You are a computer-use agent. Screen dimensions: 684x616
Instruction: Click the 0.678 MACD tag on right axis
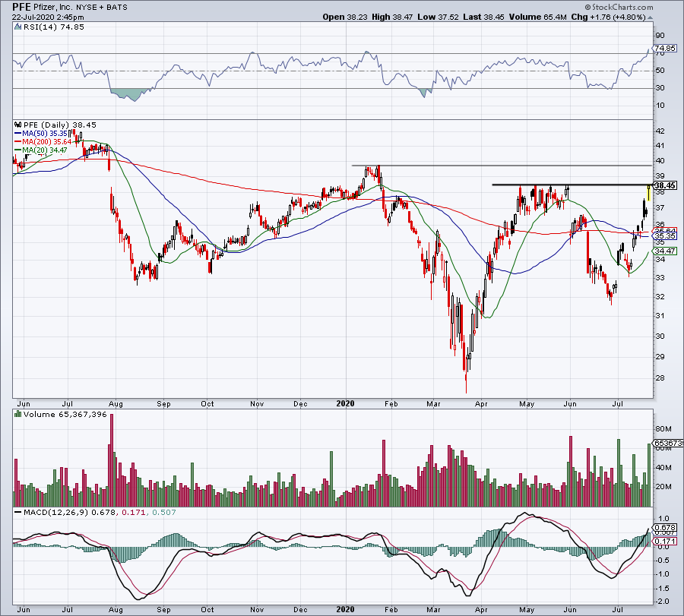click(665, 527)
